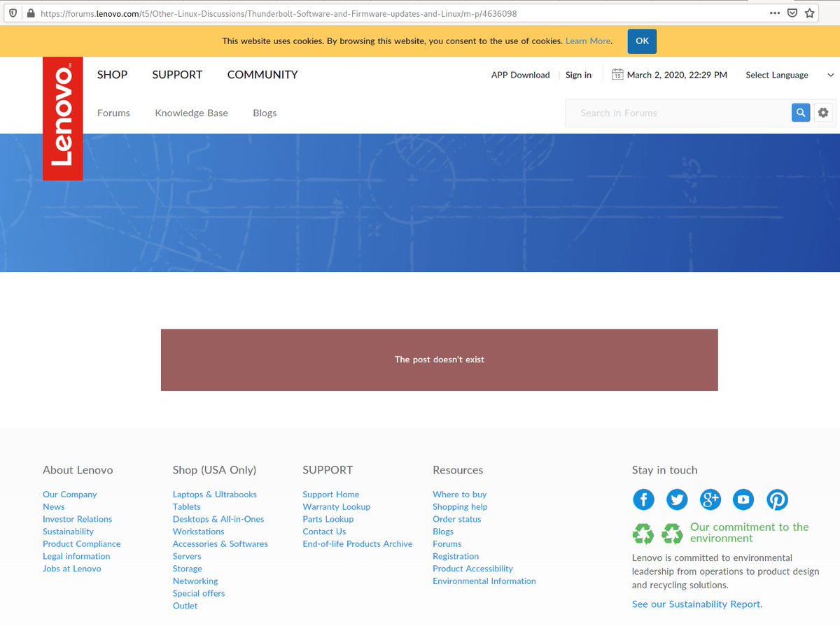
Task: Click the Pocket save icon
Action: pyautogui.click(x=792, y=13)
